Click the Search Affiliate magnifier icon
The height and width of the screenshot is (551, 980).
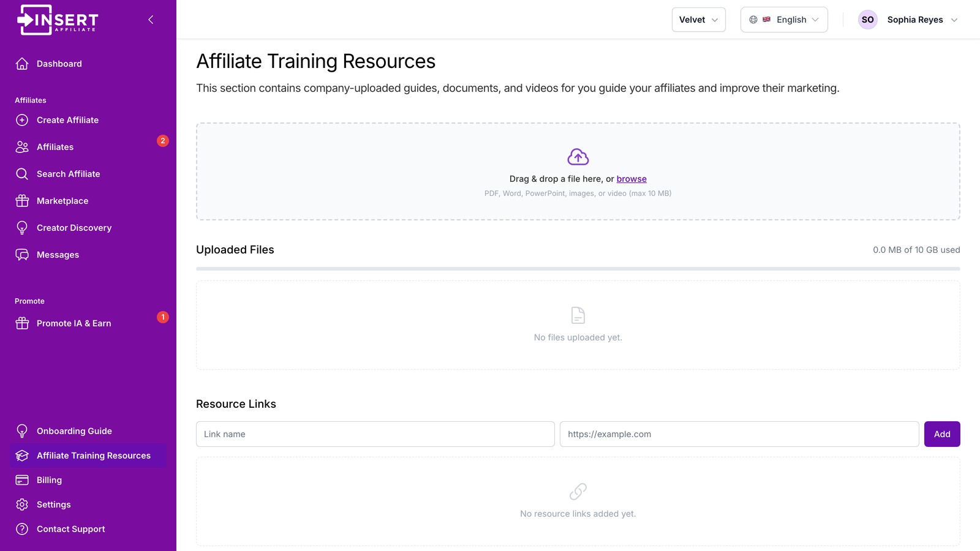22,174
